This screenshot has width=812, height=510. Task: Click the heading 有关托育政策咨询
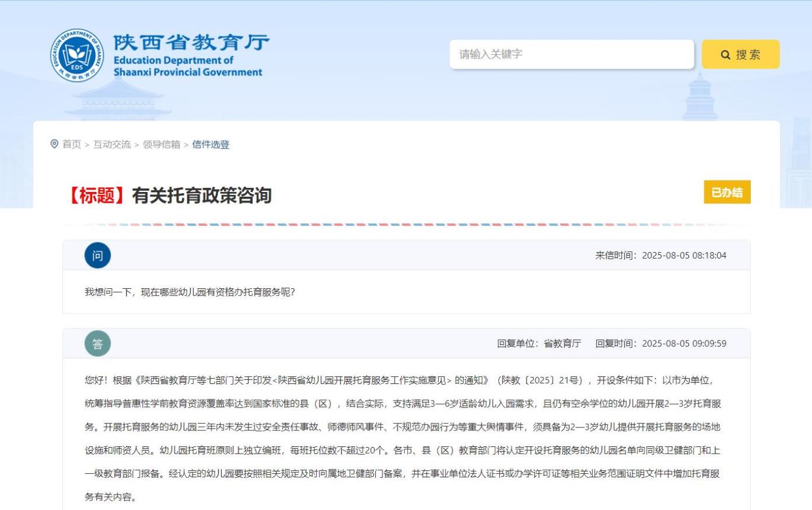(x=202, y=196)
